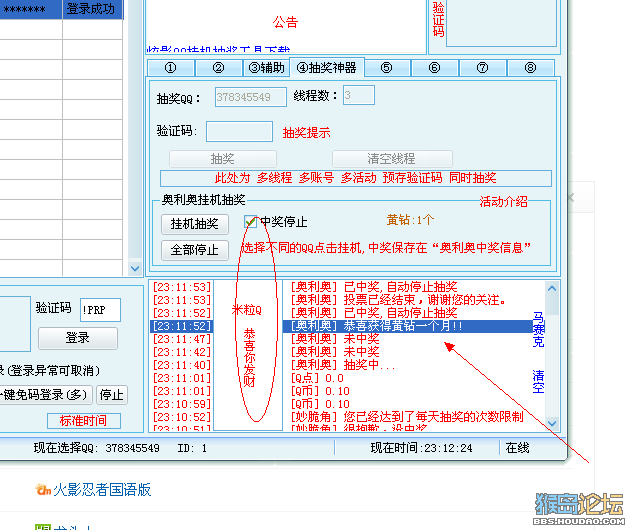Open tab ⑧
This screenshot has width=630, height=530.
pyautogui.click(x=530, y=68)
